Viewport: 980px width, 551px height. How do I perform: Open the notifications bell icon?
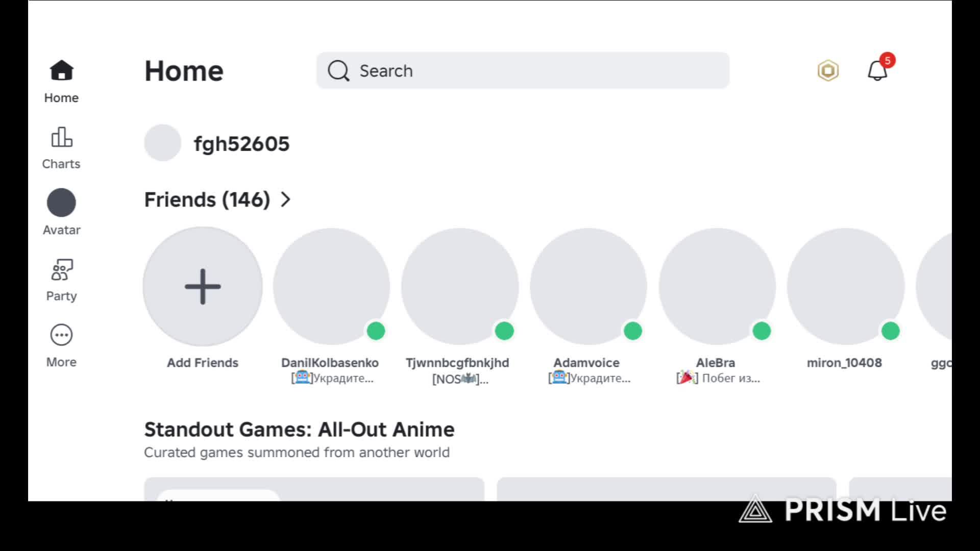tap(877, 70)
